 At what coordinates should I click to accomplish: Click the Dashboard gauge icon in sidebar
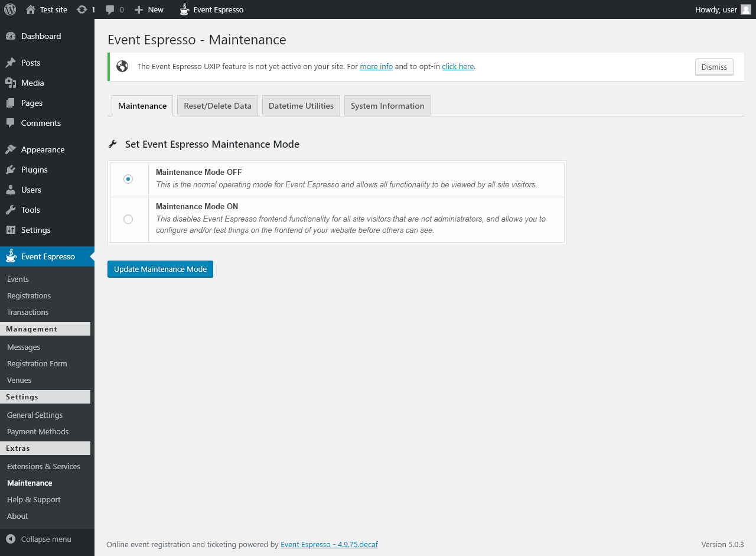point(11,36)
